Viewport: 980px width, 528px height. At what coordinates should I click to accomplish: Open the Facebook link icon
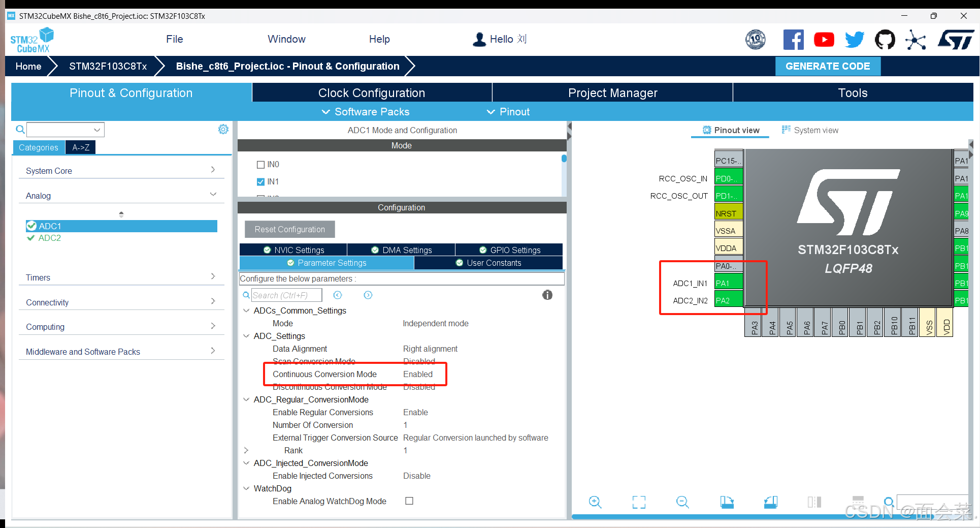click(793, 40)
